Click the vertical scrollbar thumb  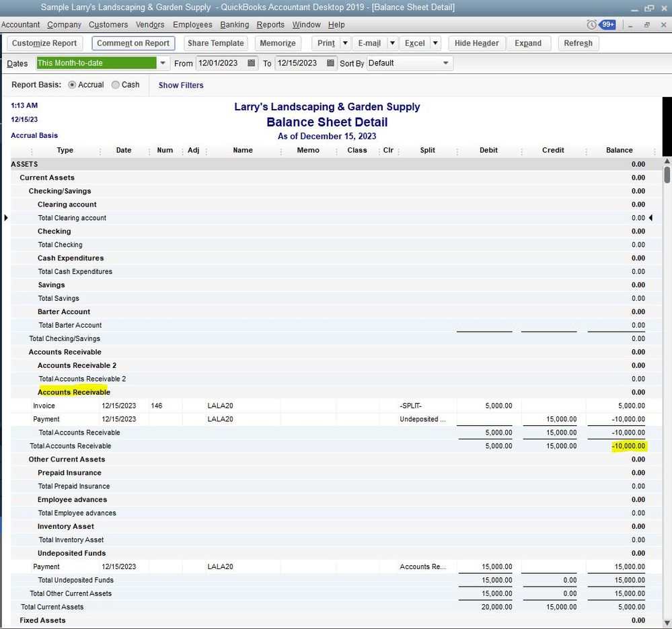[x=667, y=175]
